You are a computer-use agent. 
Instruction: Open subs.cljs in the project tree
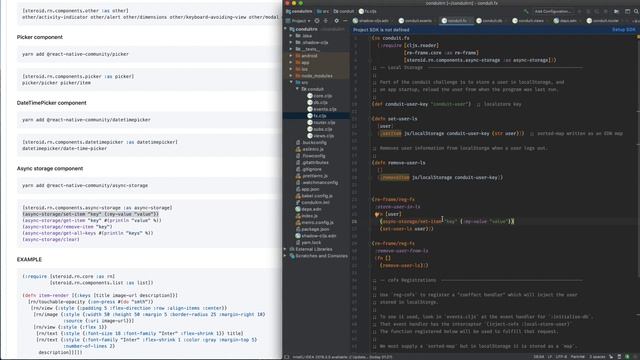320,129
